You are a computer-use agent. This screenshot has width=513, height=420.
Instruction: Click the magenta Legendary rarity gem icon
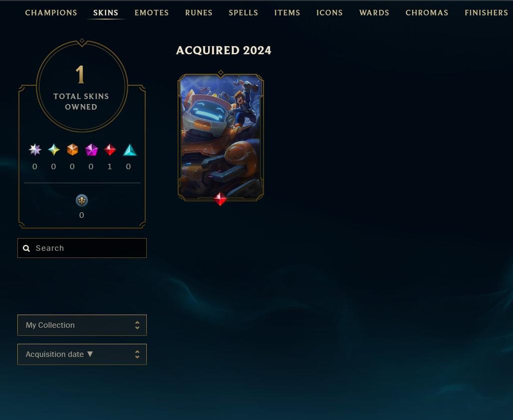[91, 150]
